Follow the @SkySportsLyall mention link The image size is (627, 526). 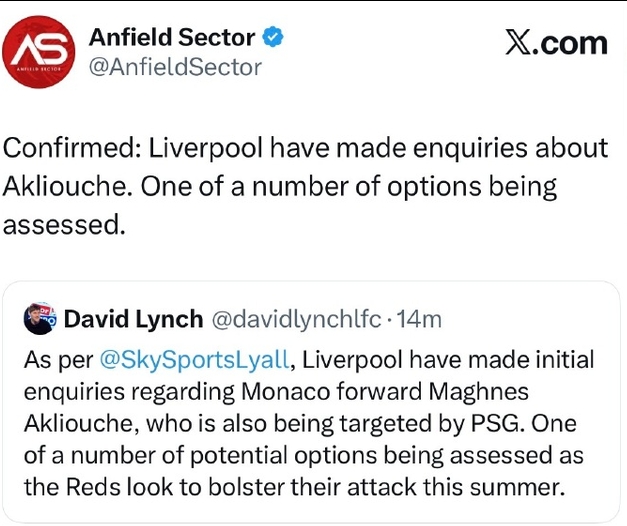[x=194, y=360]
